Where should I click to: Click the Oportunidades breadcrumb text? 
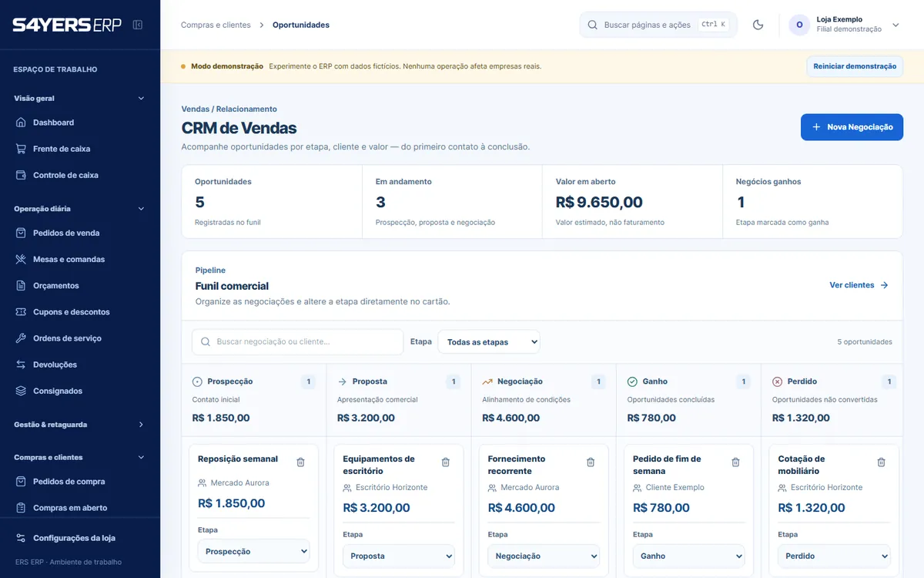point(301,25)
